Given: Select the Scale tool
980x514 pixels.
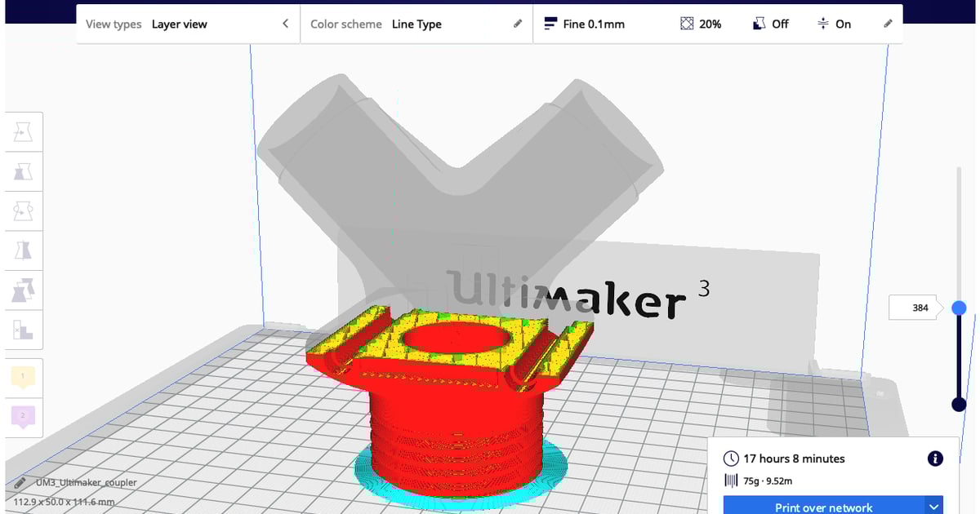Looking at the screenshot, I should pyautogui.click(x=23, y=171).
